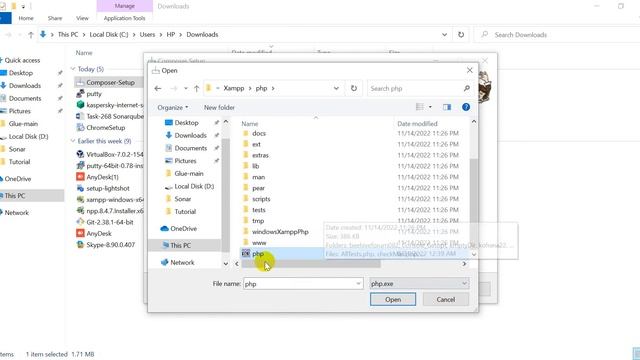This screenshot has height=360, width=640.
Task: Select AnyDesk file in Explorer
Action: click(x=99, y=233)
